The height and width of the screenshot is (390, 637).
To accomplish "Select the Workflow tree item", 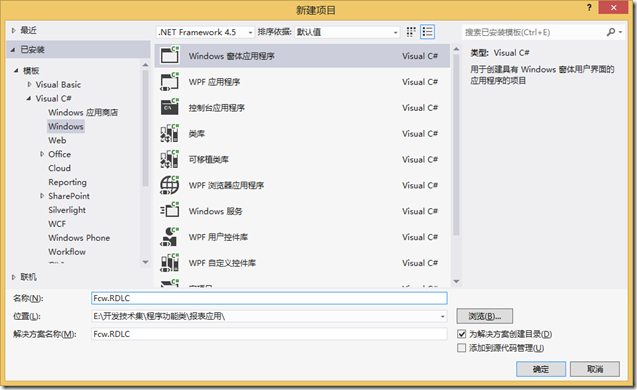I will click(x=67, y=252).
